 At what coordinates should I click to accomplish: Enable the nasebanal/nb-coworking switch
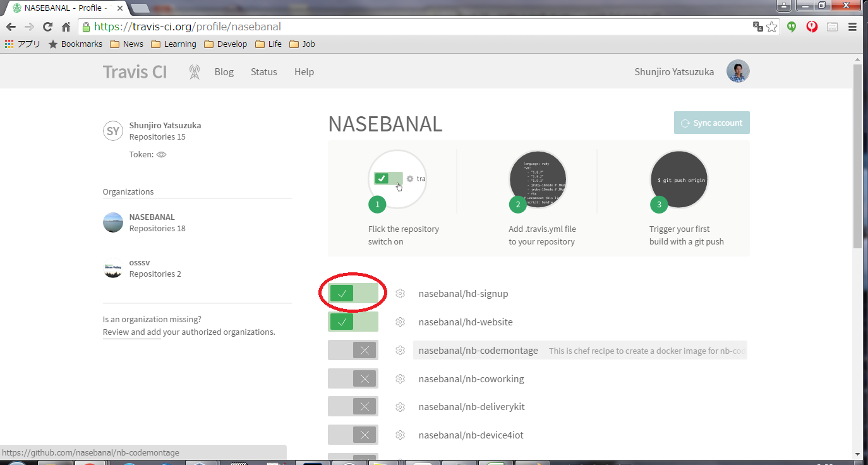[x=353, y=378]
